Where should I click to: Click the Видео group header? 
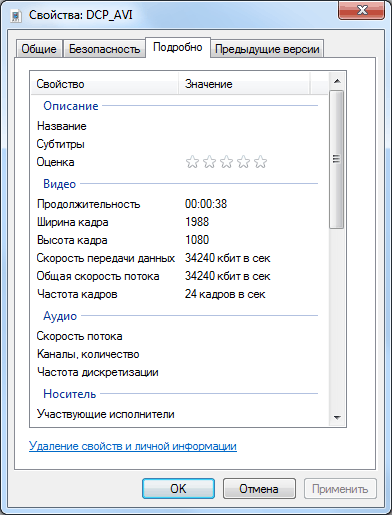pyautogui.click(x=60, y=184)
